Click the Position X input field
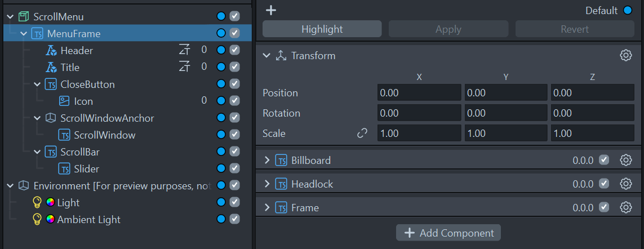644x249 pixels. [x=419, y=93]
